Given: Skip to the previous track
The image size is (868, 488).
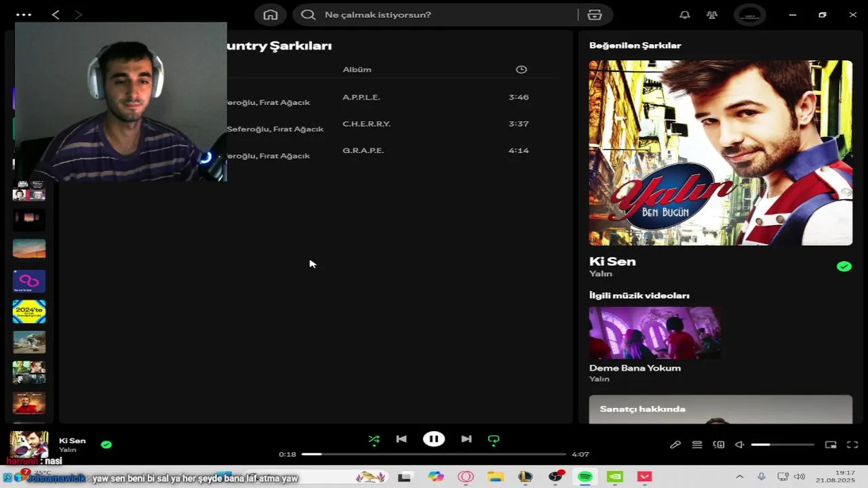Looking at the screenshot, I should [401, 439].
